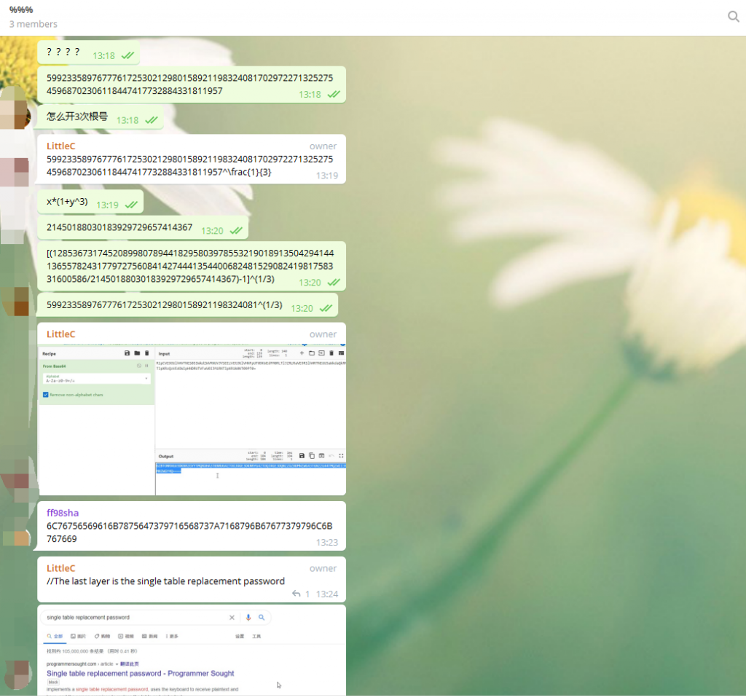This screenshot has width=746, height=700.
Task: Select the "last layer is the single table" message
Action: click(192, 580)
